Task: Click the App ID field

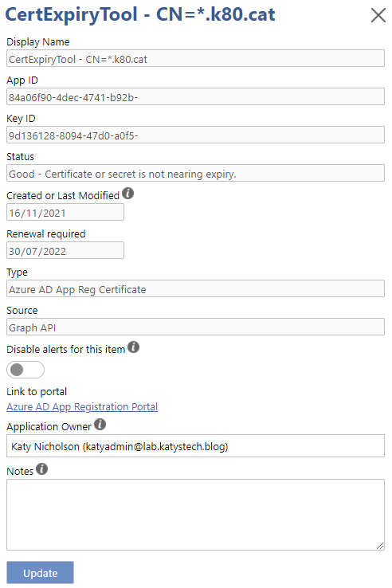Action: coord(195,96)
